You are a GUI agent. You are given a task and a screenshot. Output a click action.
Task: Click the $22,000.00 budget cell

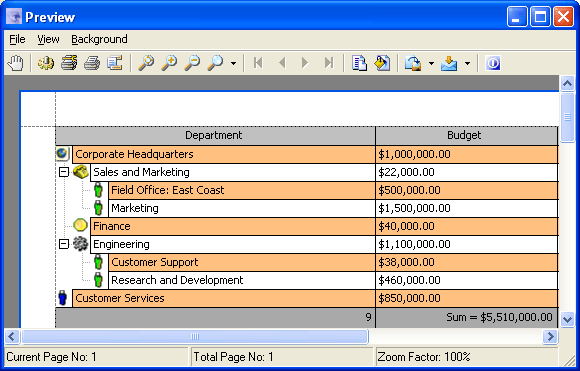coord(466,172)
